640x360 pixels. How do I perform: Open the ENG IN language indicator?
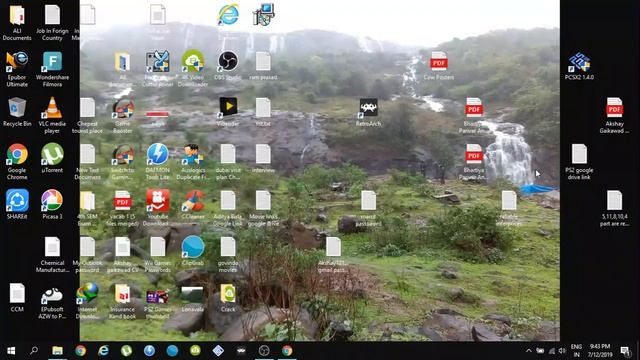[x=576, y=351]
